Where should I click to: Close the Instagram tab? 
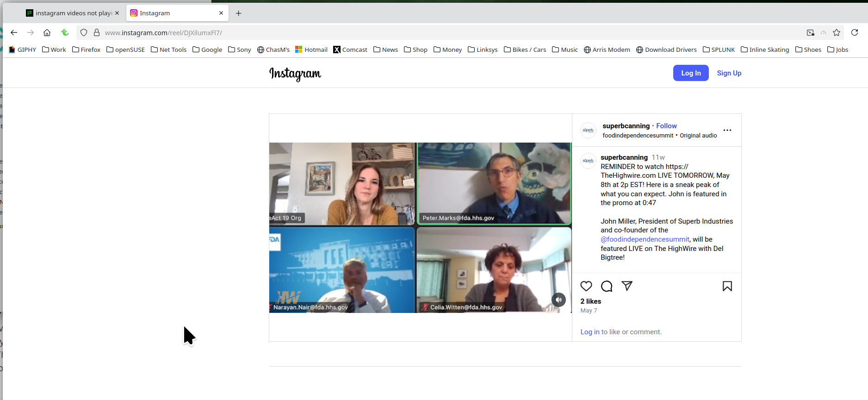tap(221, 13)
